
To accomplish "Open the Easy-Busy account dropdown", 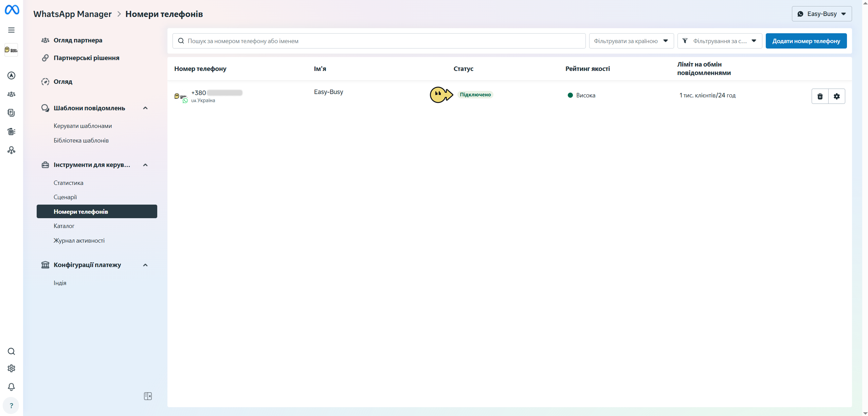I will point(822,14).
